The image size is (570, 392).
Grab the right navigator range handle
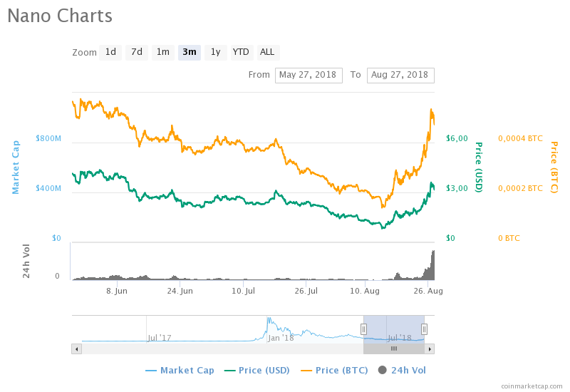[424, 329]
